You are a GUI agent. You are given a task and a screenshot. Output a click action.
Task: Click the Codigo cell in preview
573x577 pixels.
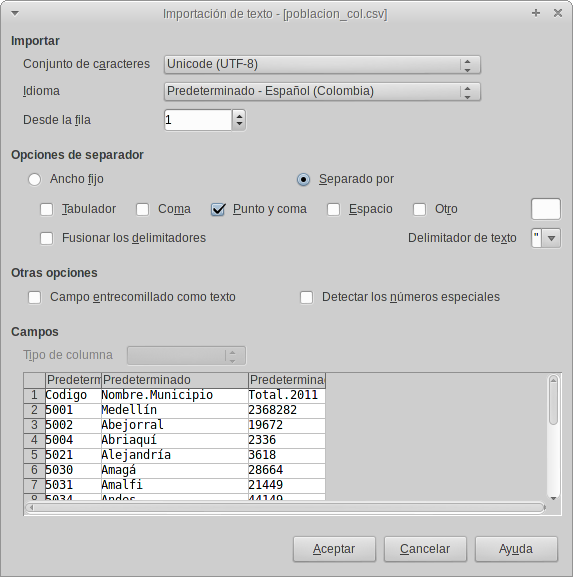coord(73,395)
